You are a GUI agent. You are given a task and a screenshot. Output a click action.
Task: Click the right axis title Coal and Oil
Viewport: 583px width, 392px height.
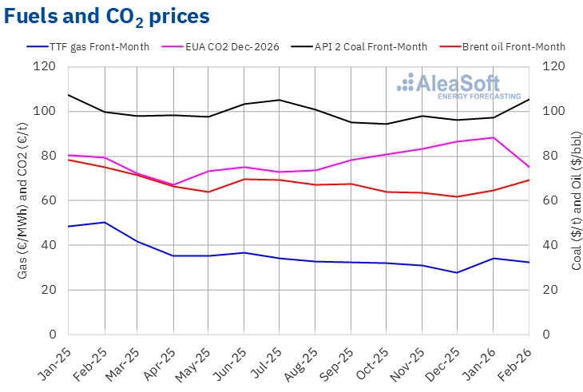pos(576,200)
